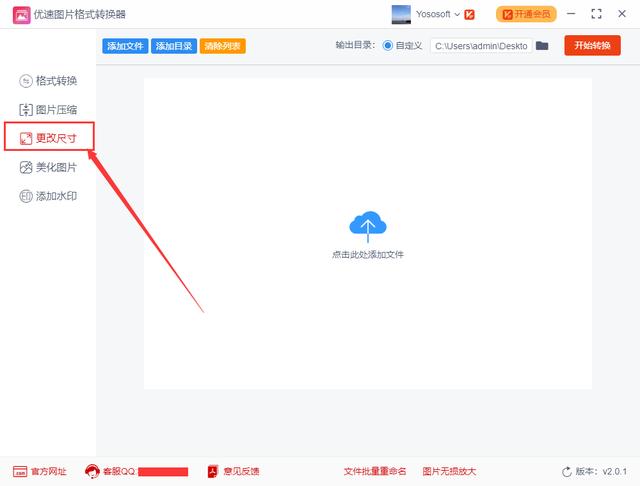Click the 点击此处添加文件 text
Image resolution: width=640 pixels, height=486 pixels.
pos(368,255)
